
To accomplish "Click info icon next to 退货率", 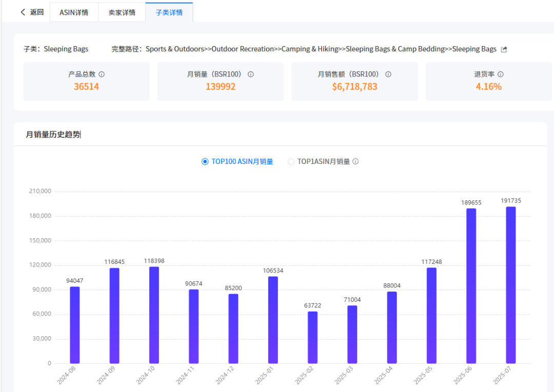I will (501, 74).
